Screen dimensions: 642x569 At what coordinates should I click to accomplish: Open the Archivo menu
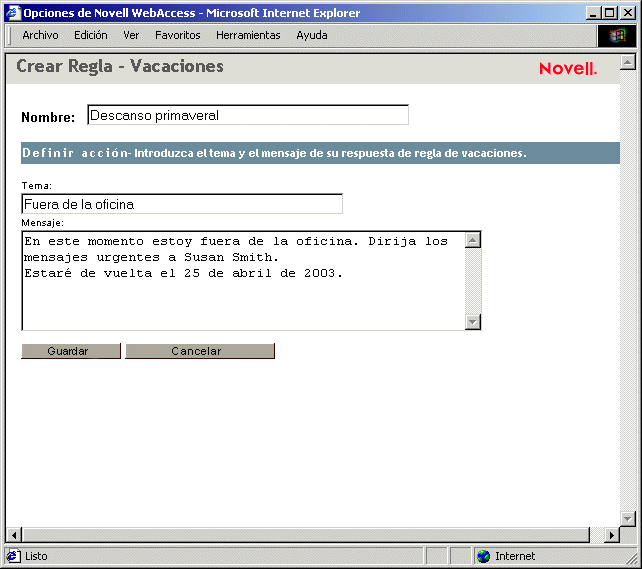pos(40,36)
